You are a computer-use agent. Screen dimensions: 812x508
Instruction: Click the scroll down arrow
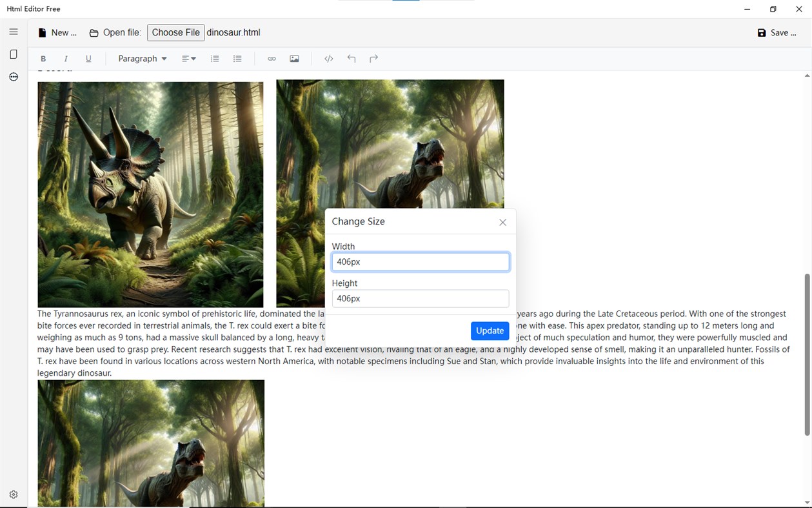[x=807, y=502]
